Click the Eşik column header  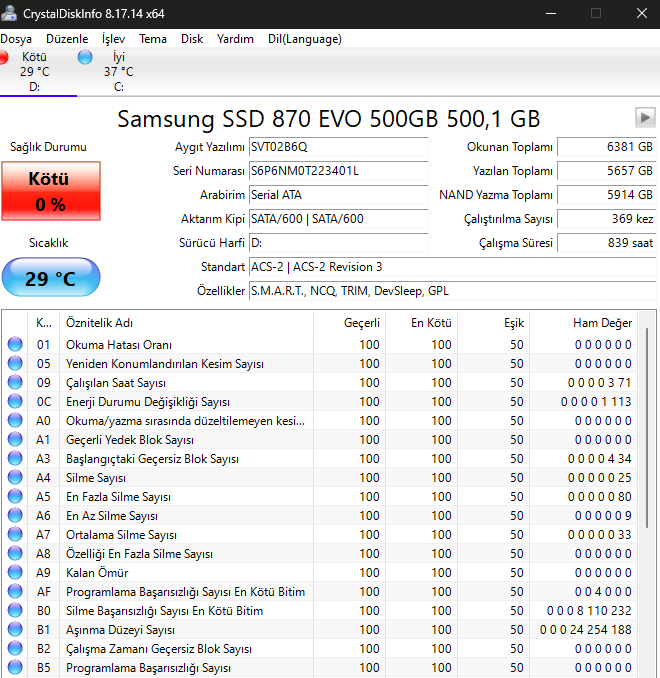pyautogui.click(x=493, y=323)
